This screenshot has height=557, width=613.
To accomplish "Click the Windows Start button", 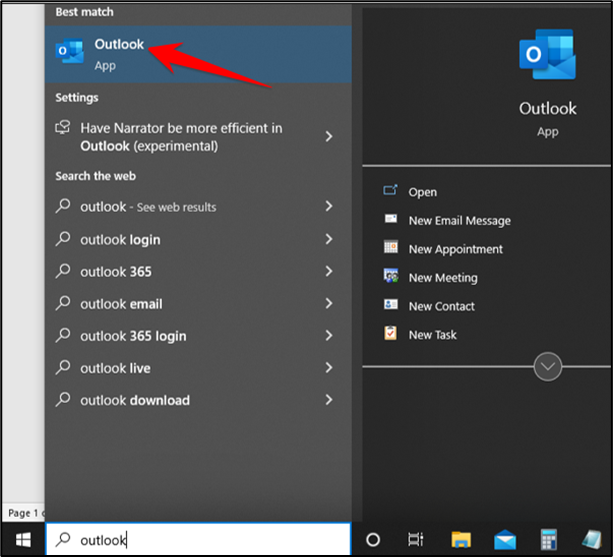I will (22, 540).
